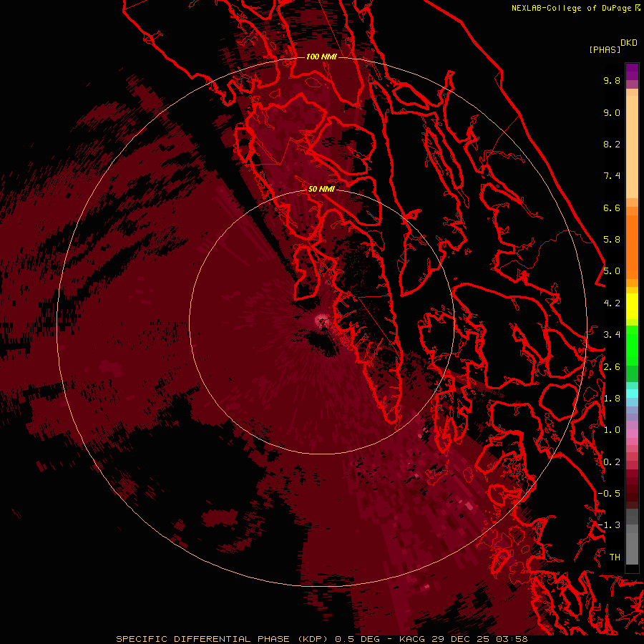The image size is (644, 644).
Task: Click the 9.0 scale value
Action: tap(612, 112)
